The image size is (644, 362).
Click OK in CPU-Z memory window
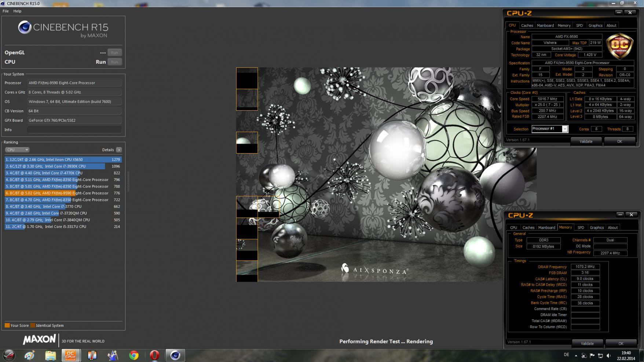pyautogui.click(x=621, y=344)
